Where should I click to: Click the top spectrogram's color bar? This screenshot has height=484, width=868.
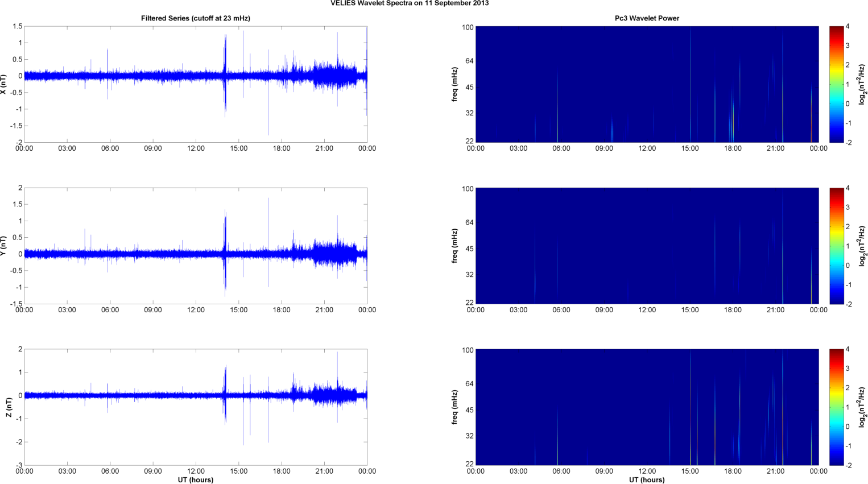tap(836, 84)
